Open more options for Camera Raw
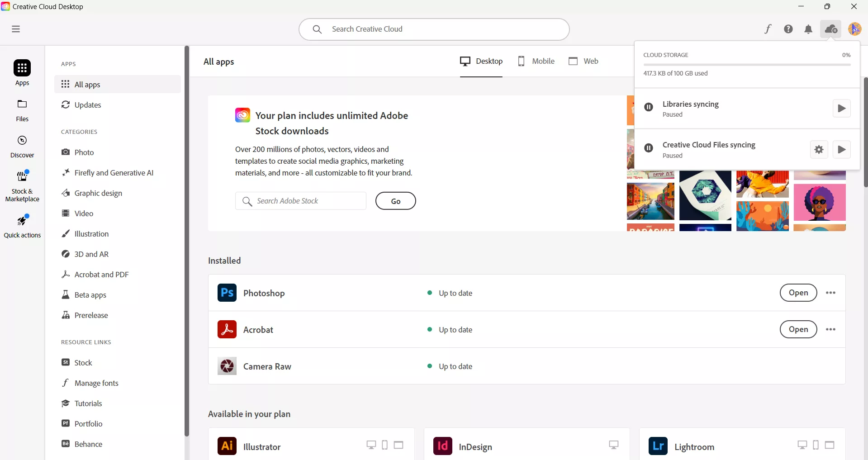 tap(830, 366)
